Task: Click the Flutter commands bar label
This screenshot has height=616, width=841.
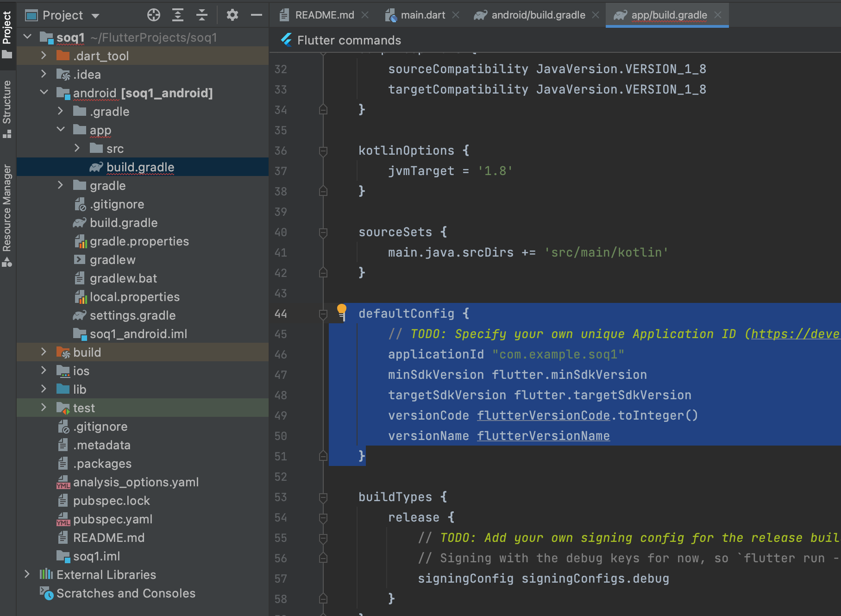Action: pos(349,40)
